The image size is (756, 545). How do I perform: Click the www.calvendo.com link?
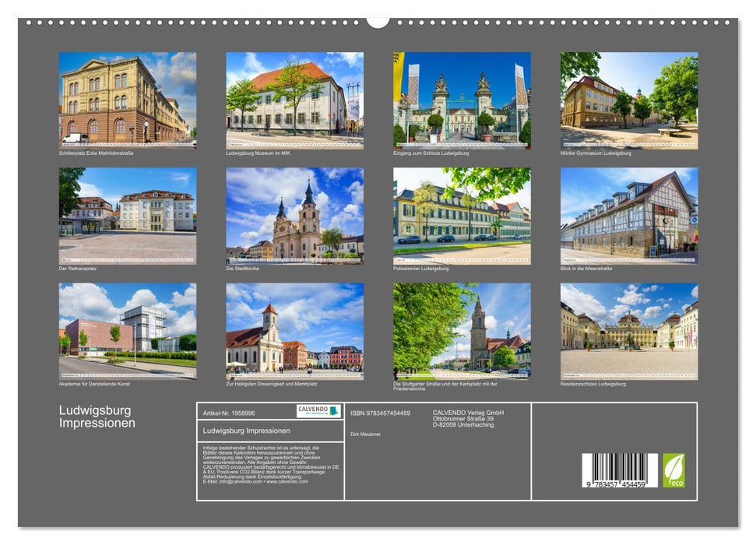286,482
